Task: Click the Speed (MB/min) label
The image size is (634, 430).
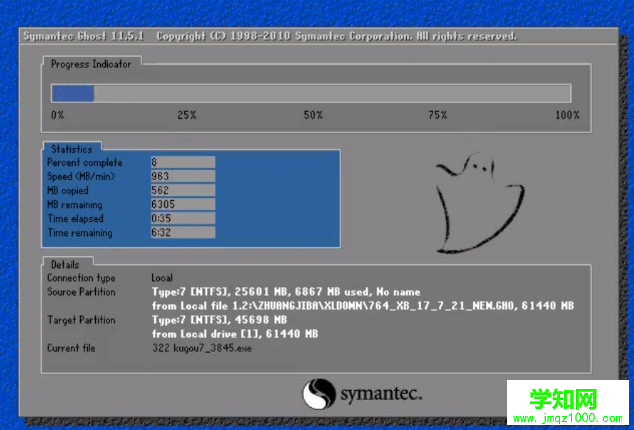Action: point(81,176)
